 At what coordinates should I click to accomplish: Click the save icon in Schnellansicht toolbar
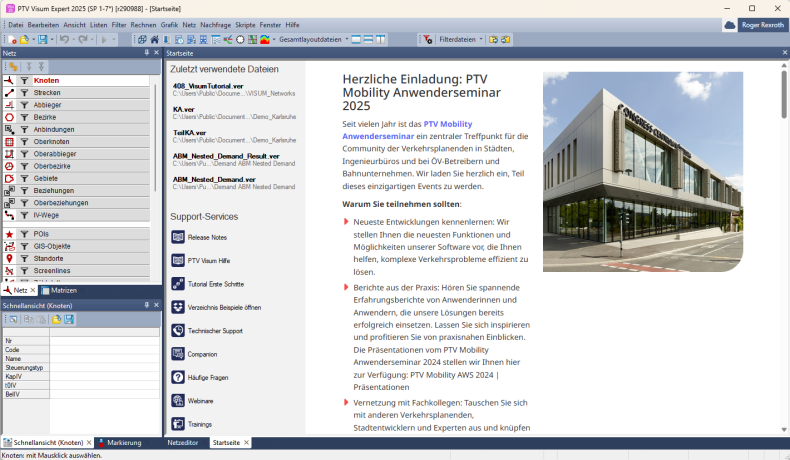click(70, 319)
